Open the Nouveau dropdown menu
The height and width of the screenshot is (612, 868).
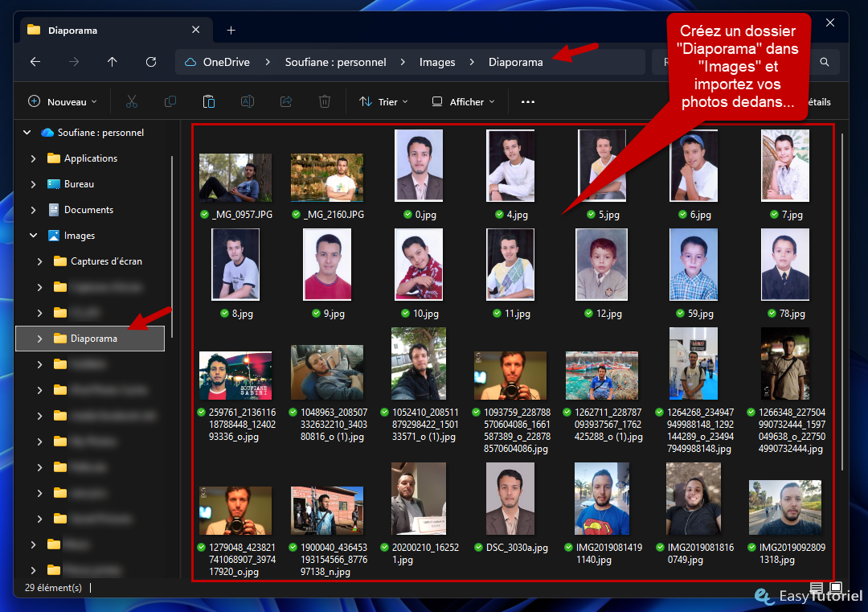point(63,102)
